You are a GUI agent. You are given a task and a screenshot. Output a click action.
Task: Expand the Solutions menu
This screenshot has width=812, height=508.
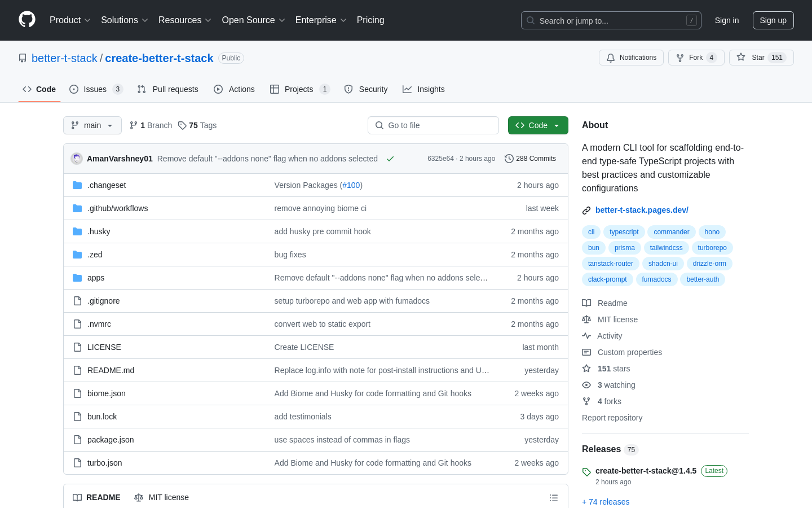pos(124,20)
